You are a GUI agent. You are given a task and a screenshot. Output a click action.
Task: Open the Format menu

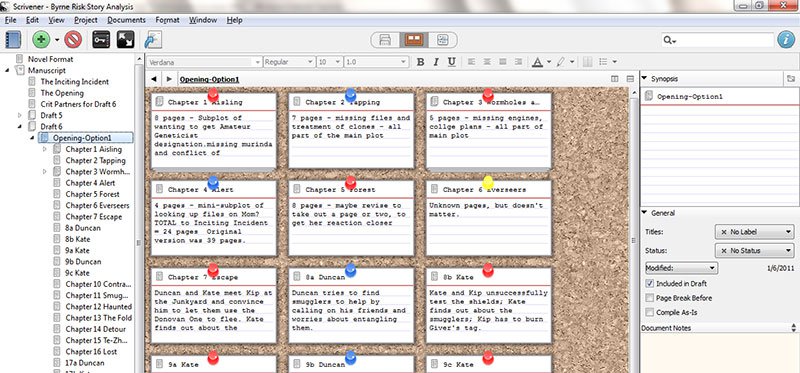pos(167,20)
